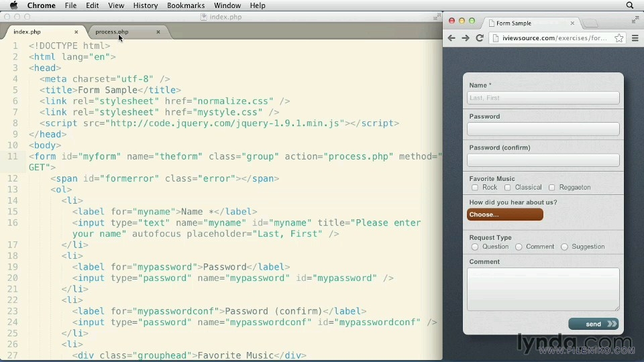Open the Chrome hamburger menu
644x362 pixels.
635,38
